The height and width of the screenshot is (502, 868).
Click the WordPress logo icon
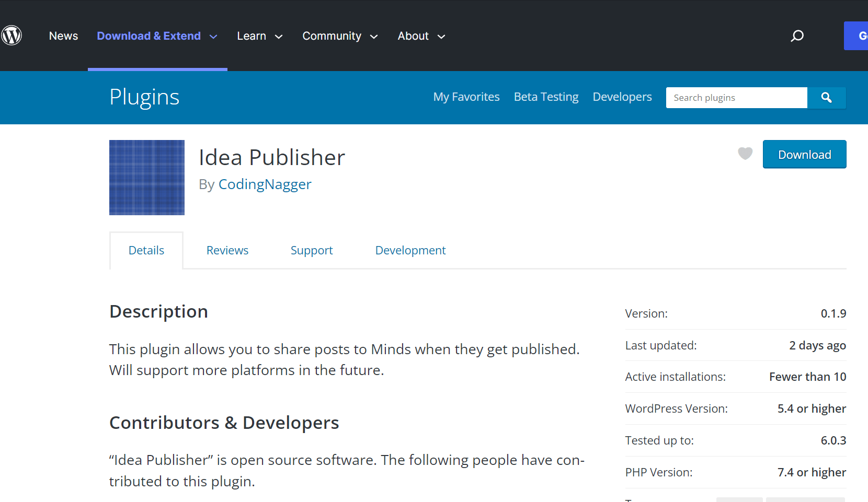12,35
